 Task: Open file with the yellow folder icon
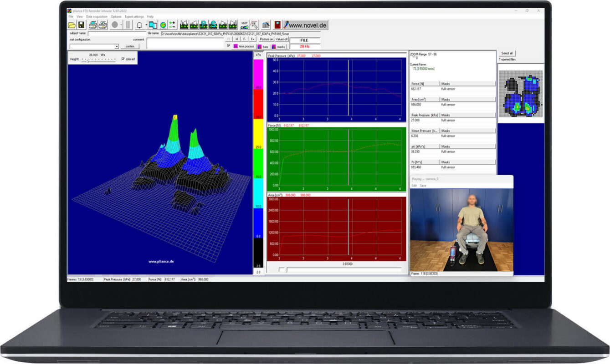72,25
